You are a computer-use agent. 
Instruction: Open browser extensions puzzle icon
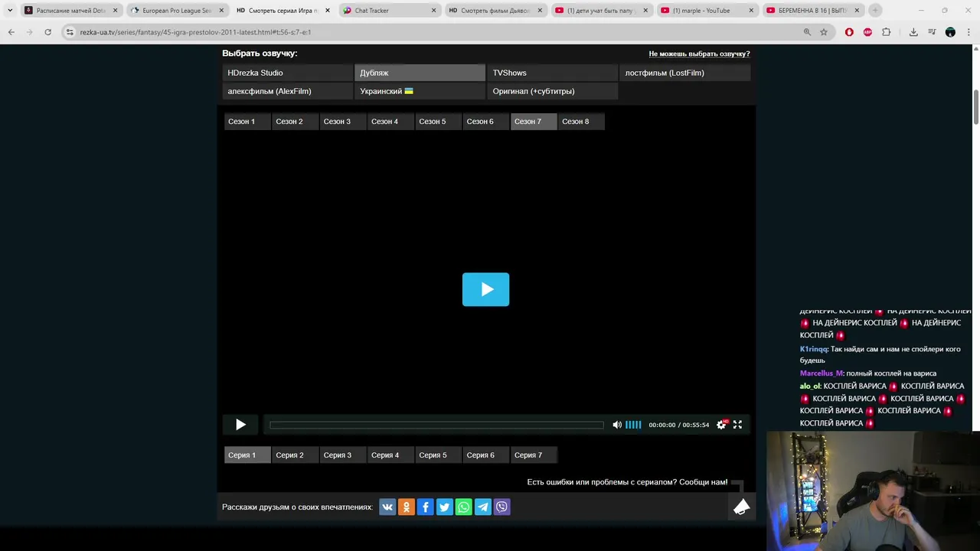click(886, 32)
